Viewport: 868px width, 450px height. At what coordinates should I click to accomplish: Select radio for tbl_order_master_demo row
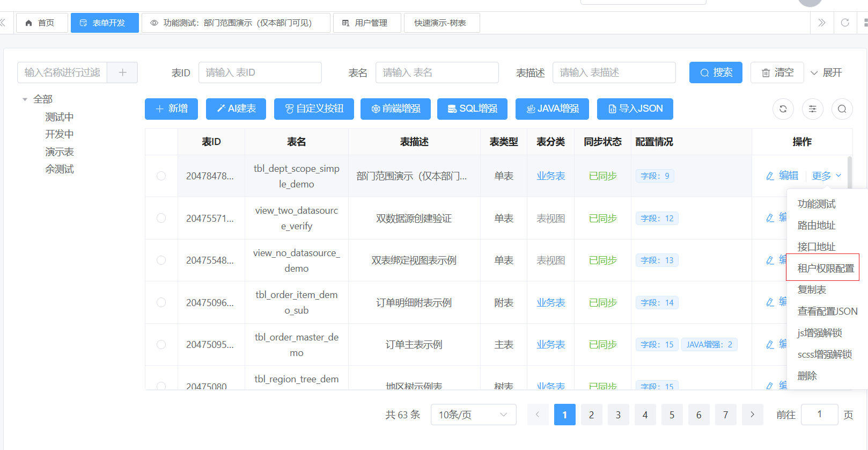click(x=161, y=345)
